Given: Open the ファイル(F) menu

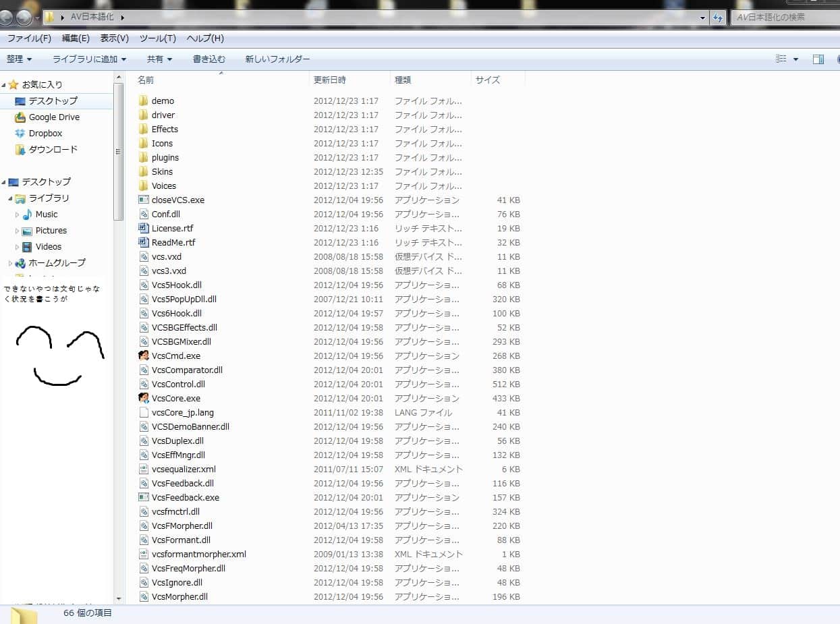Looking at the screenshot, I should (x=29, y=38).
